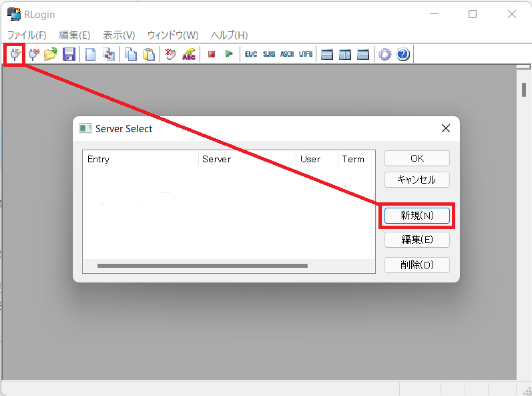Image resolution: width=532 pixels, height=396 pixels.
Task: Switch encoding to ASCII
Action: 287,54
